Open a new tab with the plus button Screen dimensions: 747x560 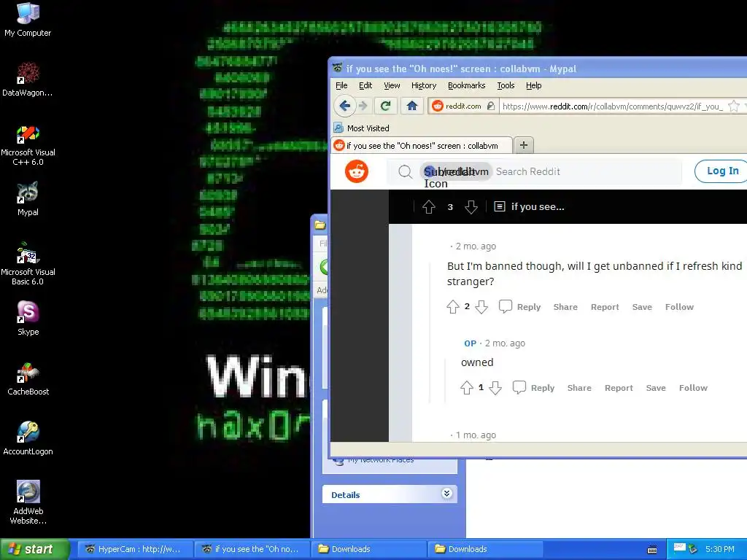click(524, 145)
